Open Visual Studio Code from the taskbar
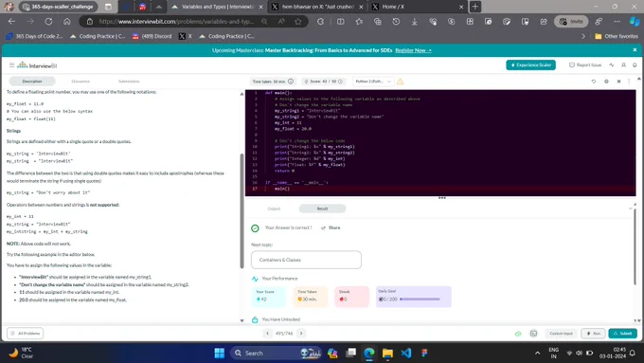The width and height of the screenshot is (644, 363). tap(405, 353)
